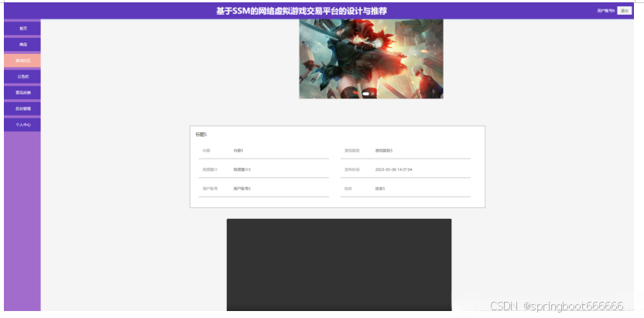
Task: Select the highlighted 游戏社区 sidebar item
Action: click(22, 60)
